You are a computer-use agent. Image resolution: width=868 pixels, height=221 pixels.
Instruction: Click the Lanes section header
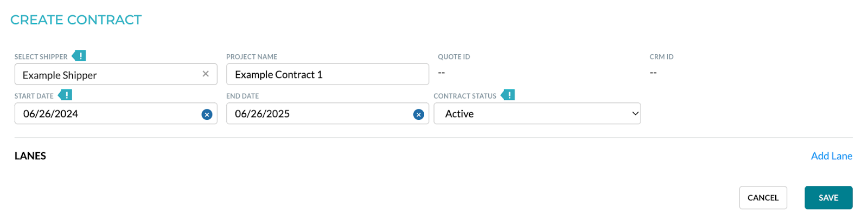[x=30, y=156]
